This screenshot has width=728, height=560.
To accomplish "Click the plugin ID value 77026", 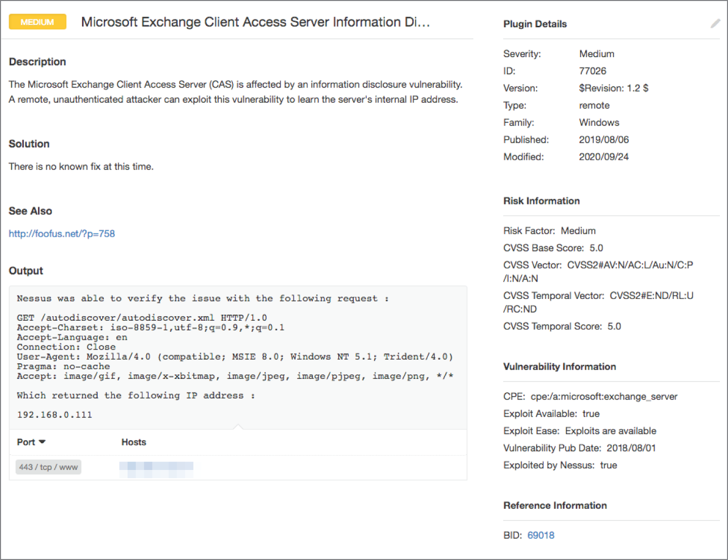I will [x=592, y=71].
